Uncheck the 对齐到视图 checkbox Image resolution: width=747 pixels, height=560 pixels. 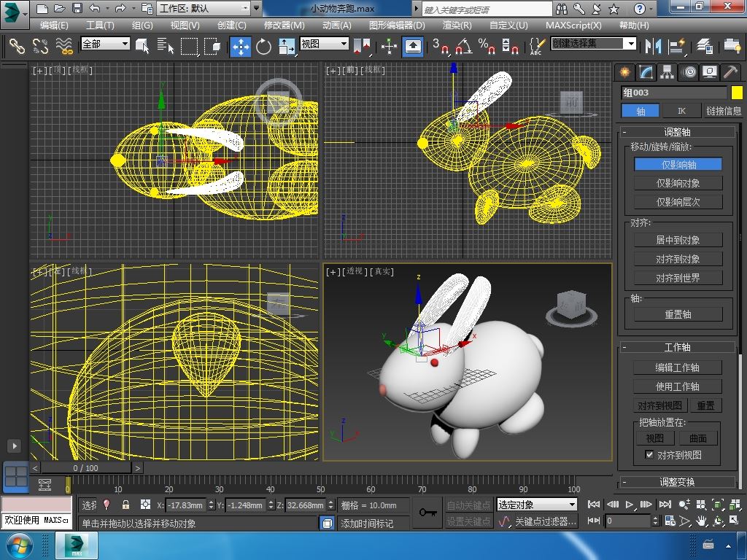tap(649, 455)
